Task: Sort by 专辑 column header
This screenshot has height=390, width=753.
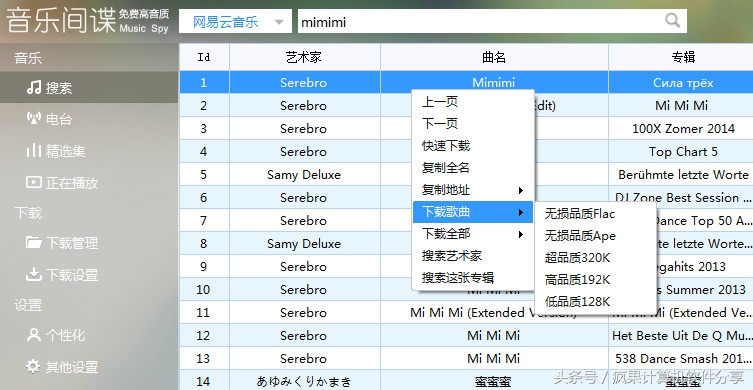Action: pyautogui.click(x=683, y=57)
